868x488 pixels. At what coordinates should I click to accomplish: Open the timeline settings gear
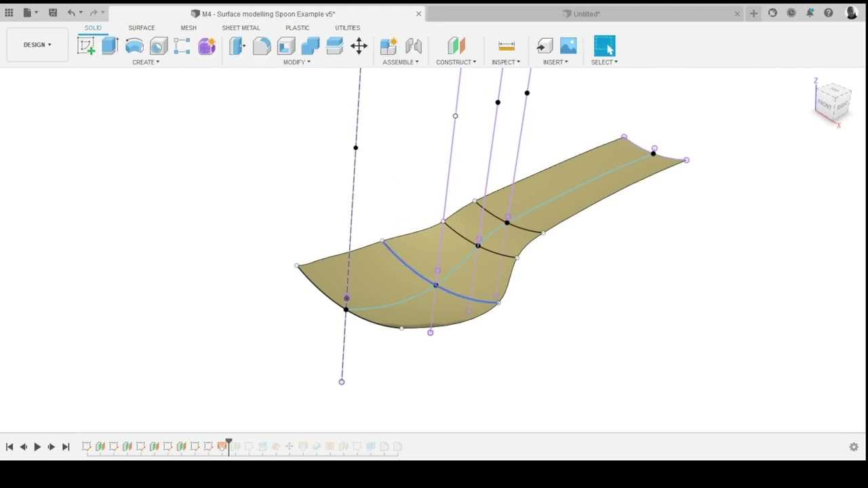[854, 447]
